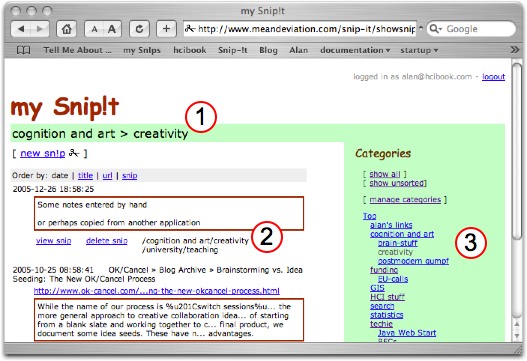The height and width of the screenshot is (361, 527).
Task: Open the 'Blog' bookmark
Action: [x=268, y=50]
